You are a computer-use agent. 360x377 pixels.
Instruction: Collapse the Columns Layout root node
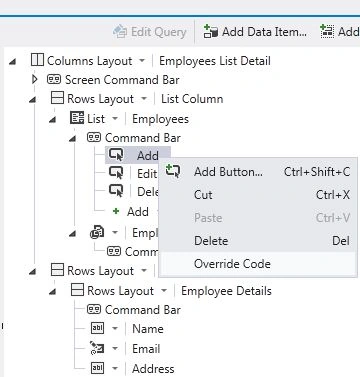coord(13,61)
